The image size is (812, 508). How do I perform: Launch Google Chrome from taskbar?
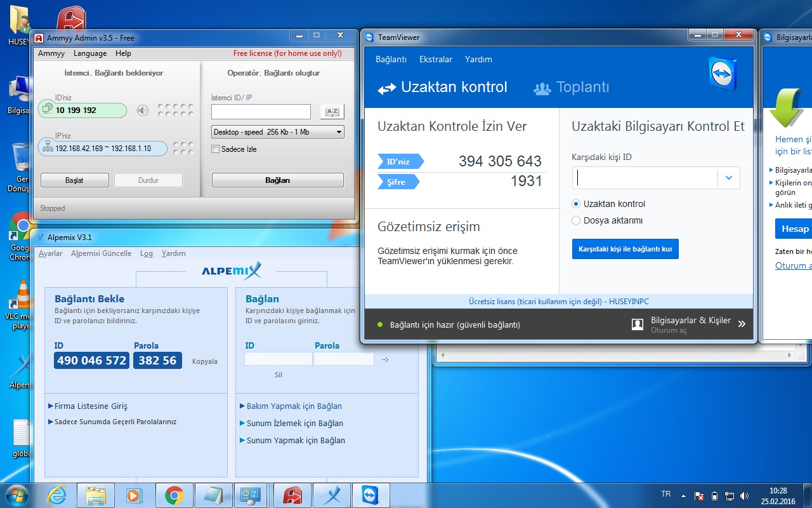[x=174, y=495]
